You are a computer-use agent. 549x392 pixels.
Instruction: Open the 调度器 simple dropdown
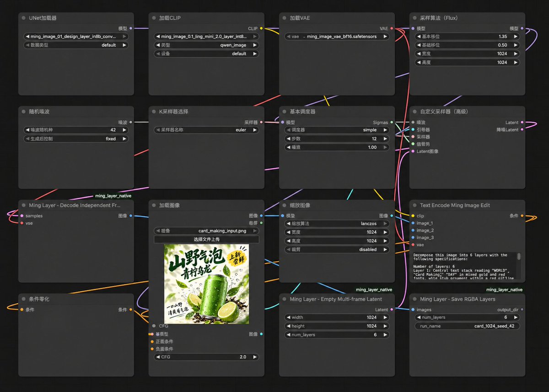coord(337,130)
